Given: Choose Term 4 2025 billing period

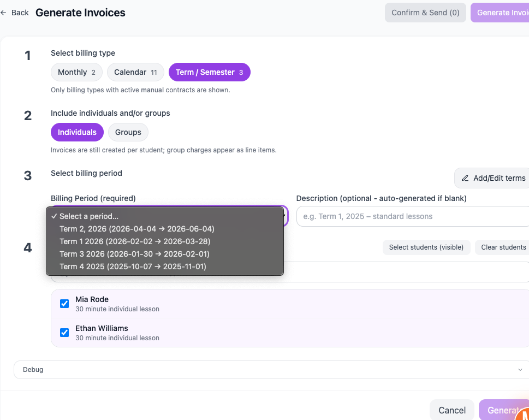Looking at the screenshot, I should 134,266.
